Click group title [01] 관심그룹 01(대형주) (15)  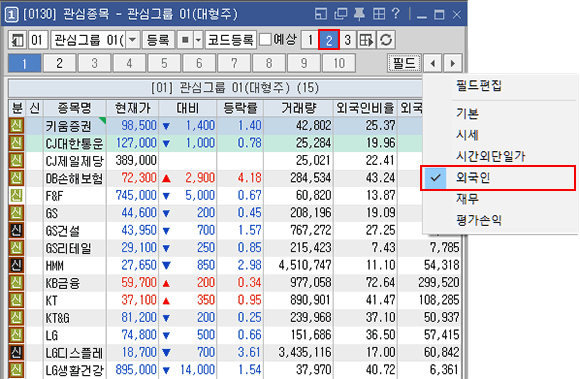[235, 88]
